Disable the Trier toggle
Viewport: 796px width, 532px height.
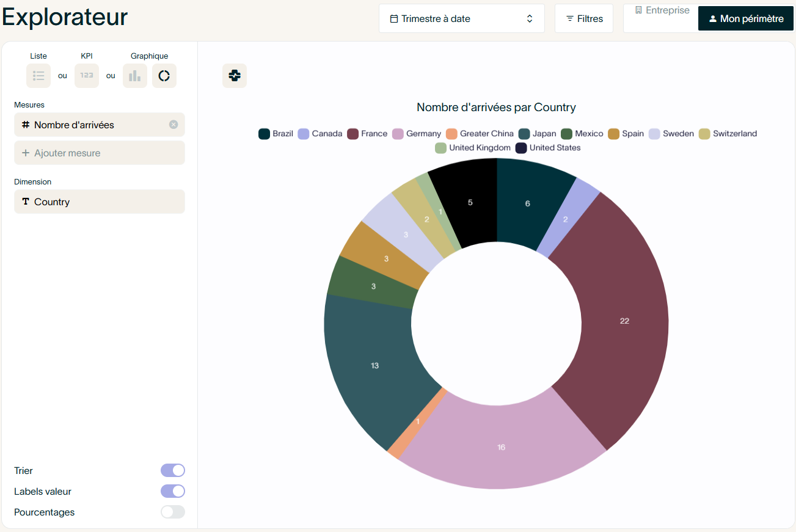coord(173,470)
